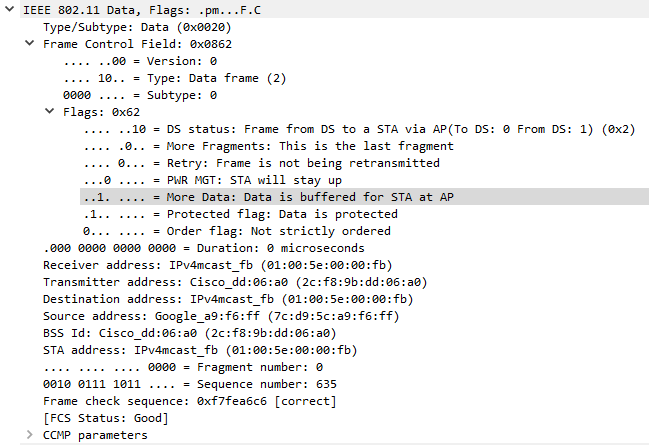Select the Subtype: 0 field
649x445 pixels.
pos(140,95)
